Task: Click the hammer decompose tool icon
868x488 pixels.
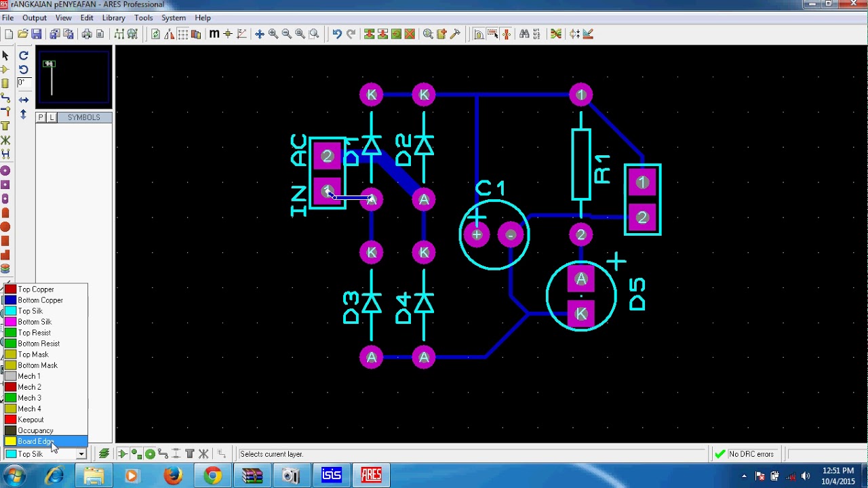Action: click(455, 34)
